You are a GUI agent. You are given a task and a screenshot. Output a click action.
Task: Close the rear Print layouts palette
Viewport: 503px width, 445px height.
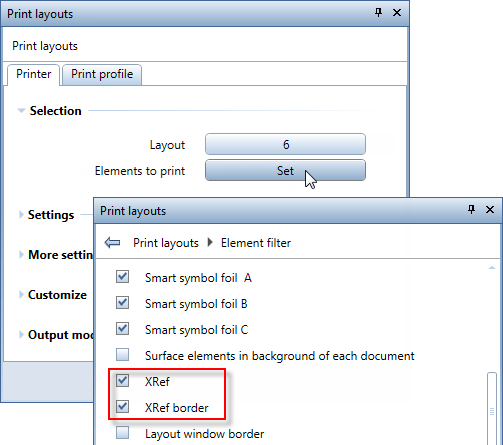click(x=397, y=13)
